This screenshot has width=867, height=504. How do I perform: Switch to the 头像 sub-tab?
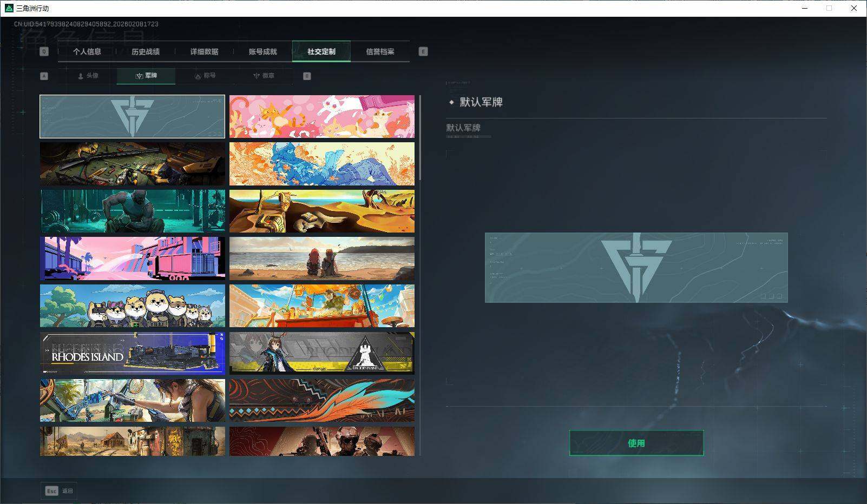click(x=88, y=76)
